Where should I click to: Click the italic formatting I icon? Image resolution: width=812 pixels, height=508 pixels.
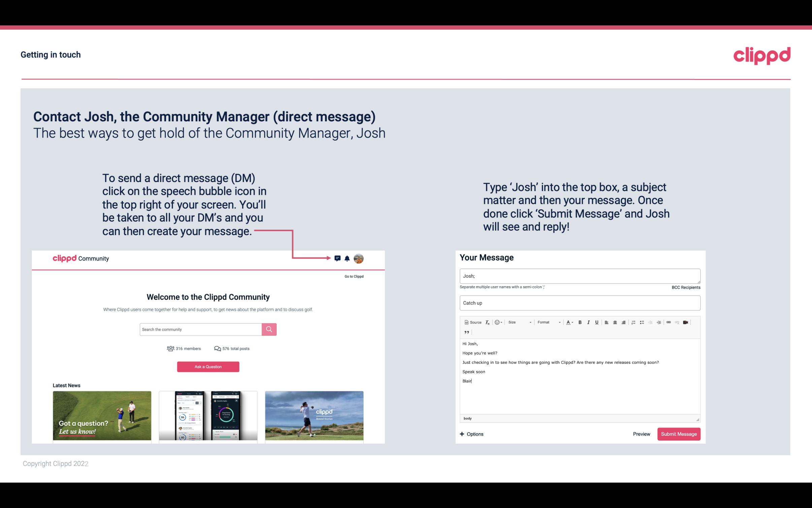tap(589, 322)
